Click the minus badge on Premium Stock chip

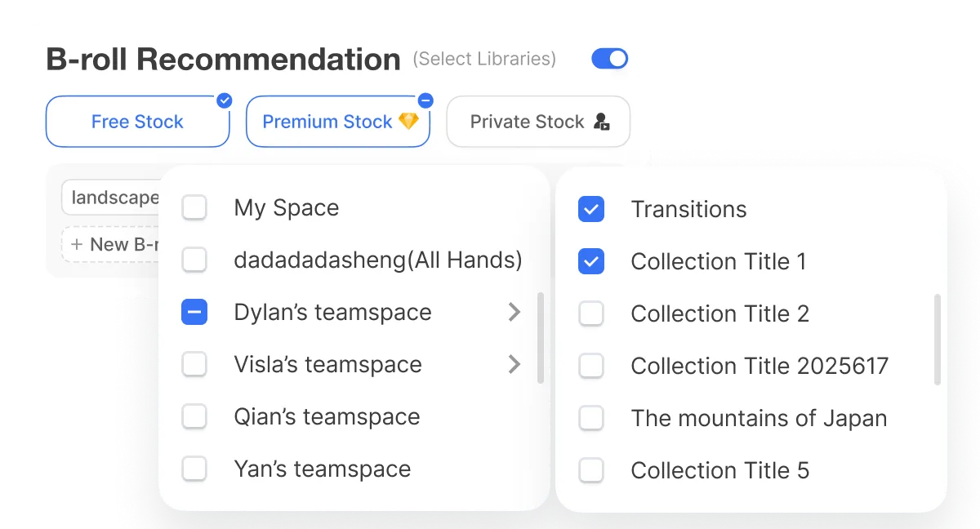click(425, 100)
